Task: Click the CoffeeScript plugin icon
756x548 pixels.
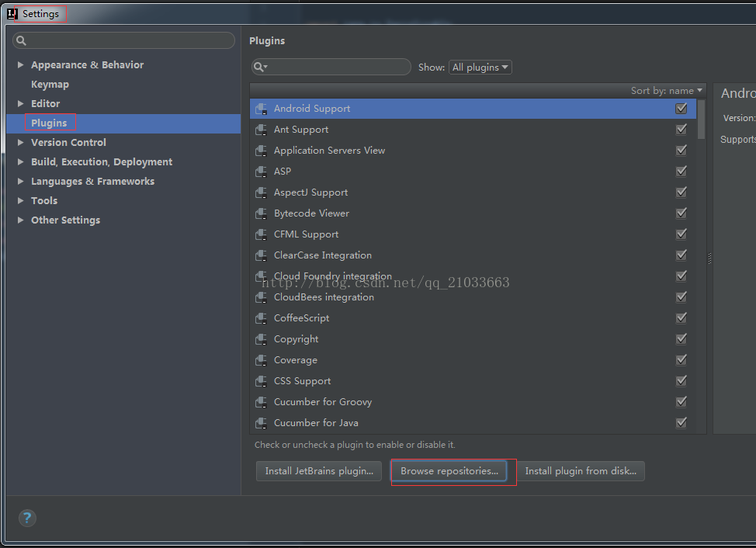Action: pos(261,318)
